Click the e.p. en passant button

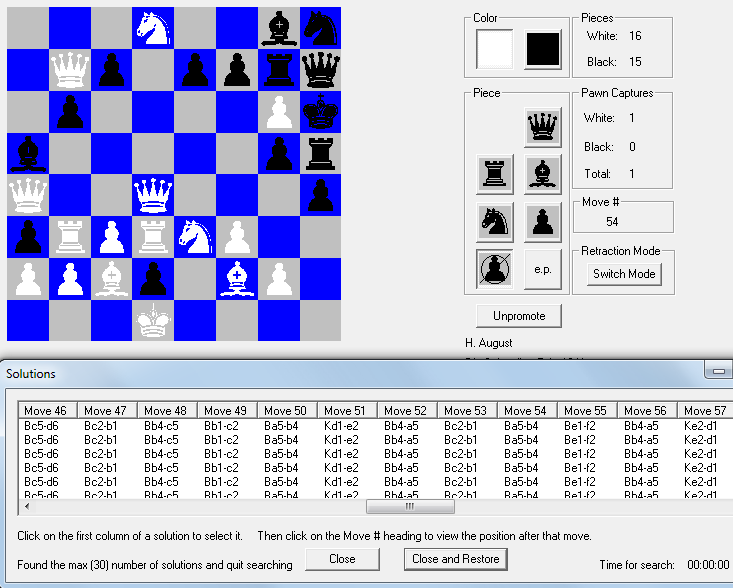(542, 270)
